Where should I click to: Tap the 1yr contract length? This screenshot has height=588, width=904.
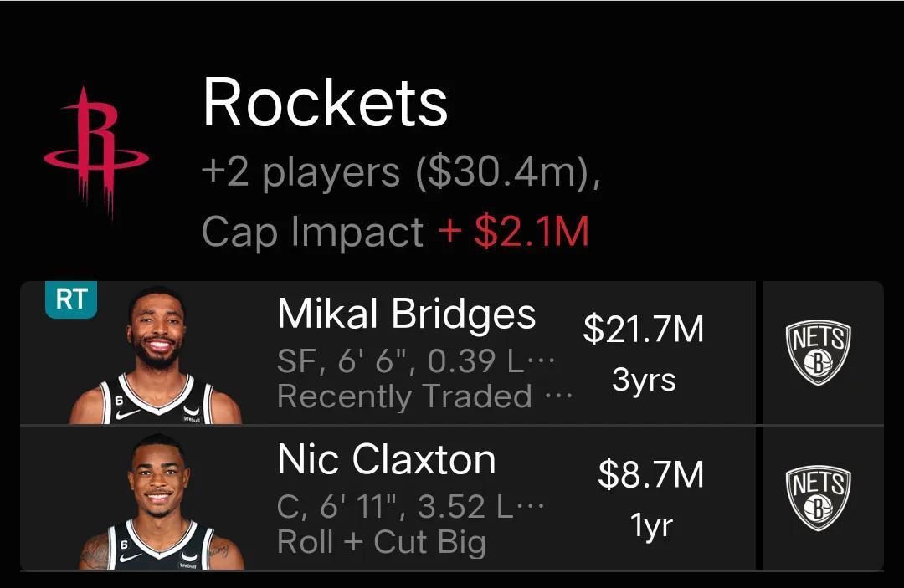pyautogui.click(x=650, y=526)
